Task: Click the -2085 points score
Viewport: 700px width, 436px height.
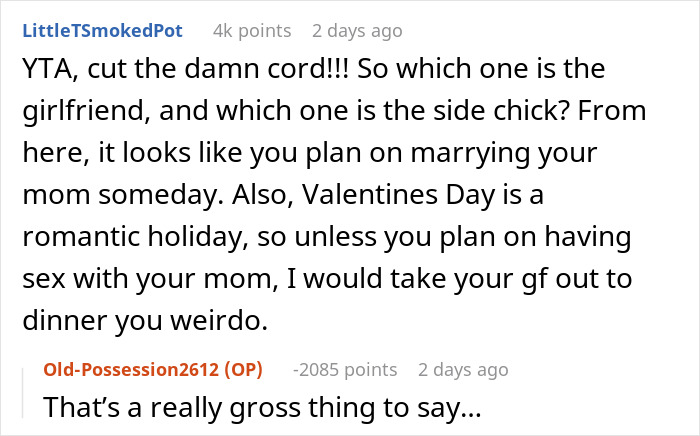Action: coord(343,369)
